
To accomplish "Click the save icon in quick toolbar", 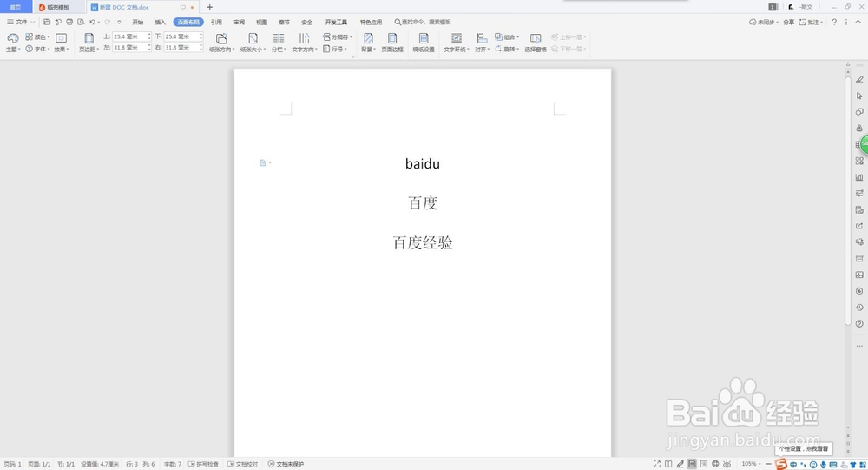I will click(47, 22).
